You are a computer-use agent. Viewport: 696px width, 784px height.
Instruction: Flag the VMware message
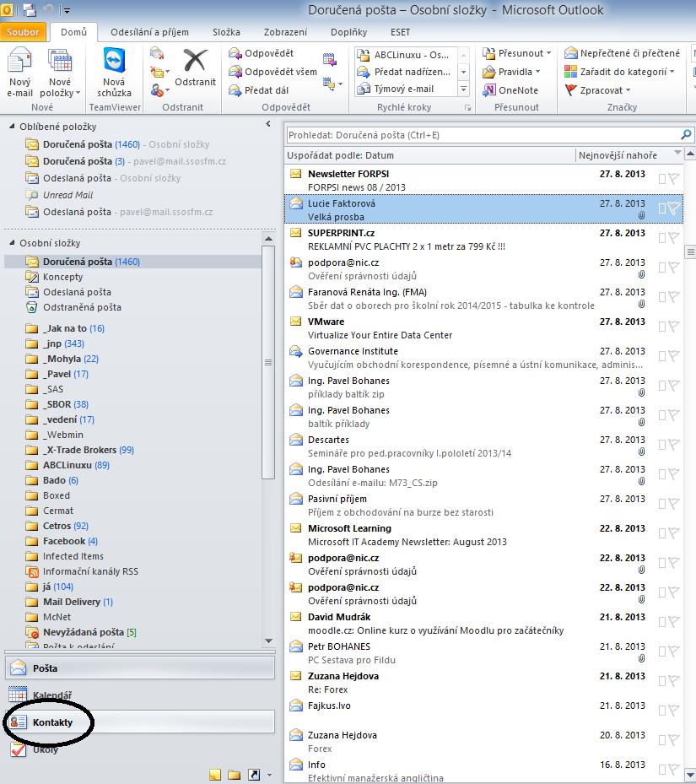click(673, 326)
